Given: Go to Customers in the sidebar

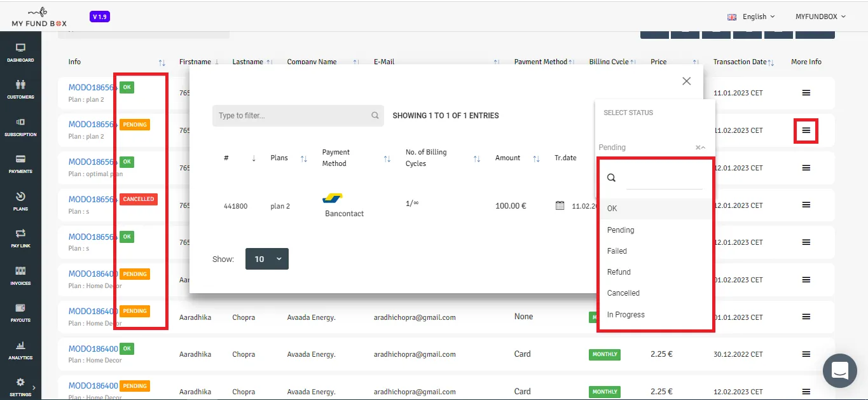Looking at the screenshot, I should (x=20, y=90).
